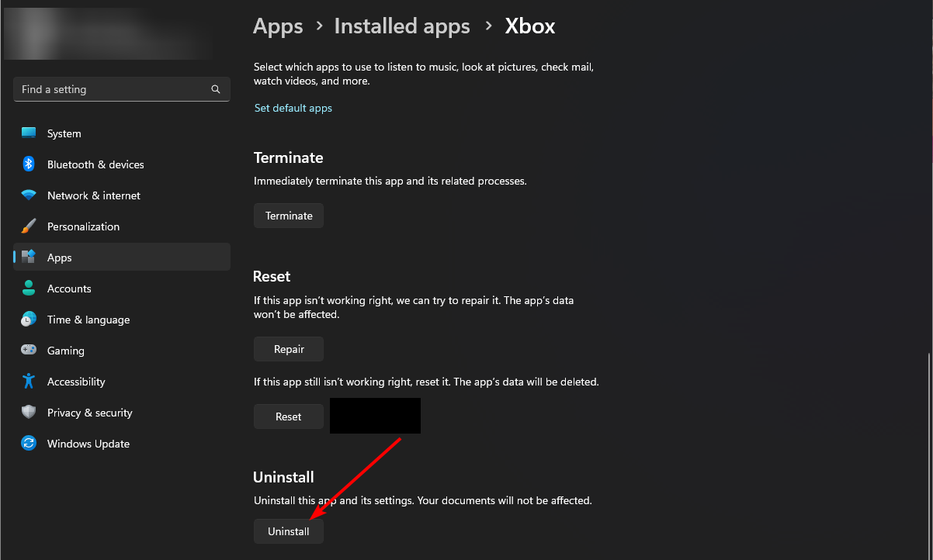Go back to Apps breadcrumb
Viewport: 933px width, 560px height.
pyautogui.click(x=278, y=26)
